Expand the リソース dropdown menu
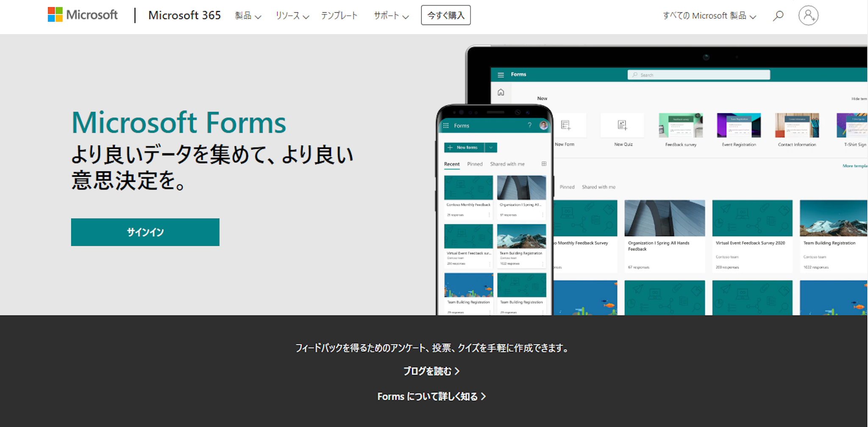The image size is (868, 427). click(x=292, y=16)
